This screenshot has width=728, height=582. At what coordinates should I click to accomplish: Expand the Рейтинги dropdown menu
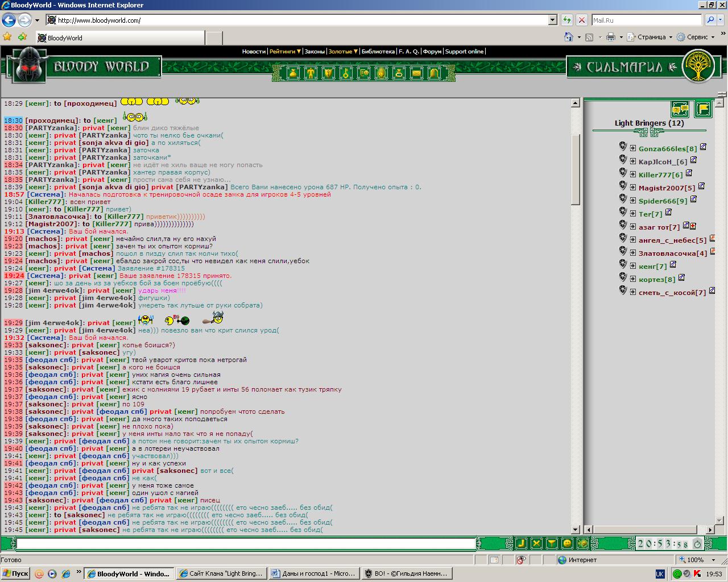pyautogui.click(x=284, y=51)
